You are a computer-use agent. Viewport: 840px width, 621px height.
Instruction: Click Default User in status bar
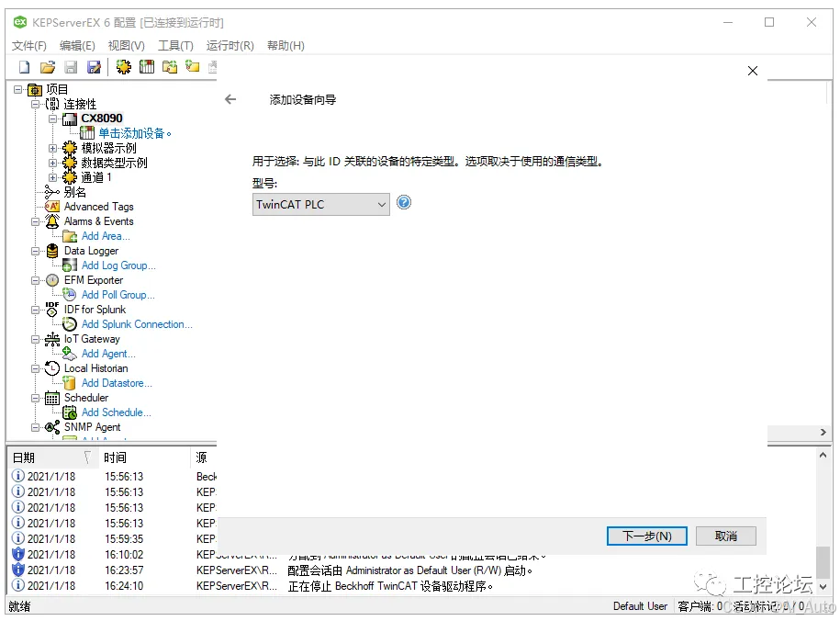(640, 606)
